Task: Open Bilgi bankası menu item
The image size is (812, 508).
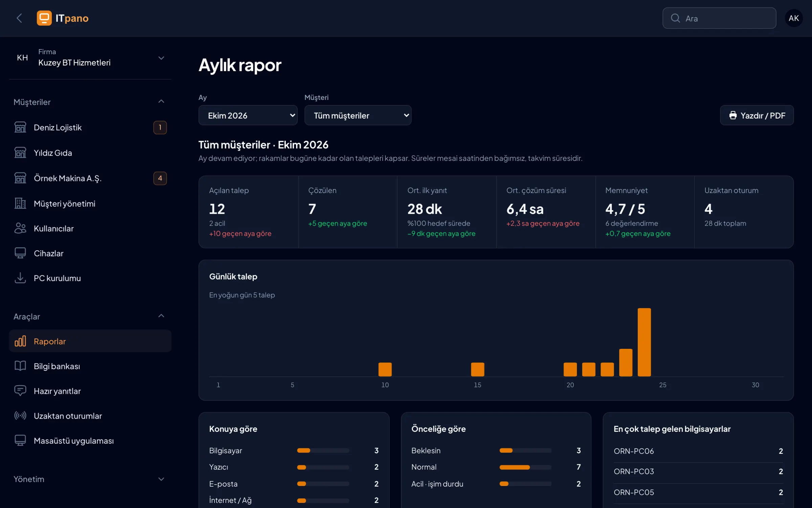Action: pyautogui.click(x=90, y=366)
